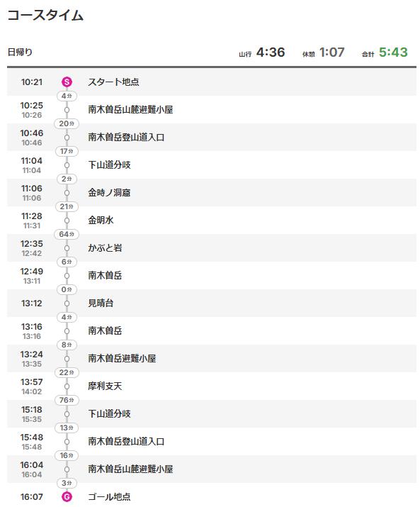Open the 金時ノ洞窟 waypoint entry

tap(109, 193)
